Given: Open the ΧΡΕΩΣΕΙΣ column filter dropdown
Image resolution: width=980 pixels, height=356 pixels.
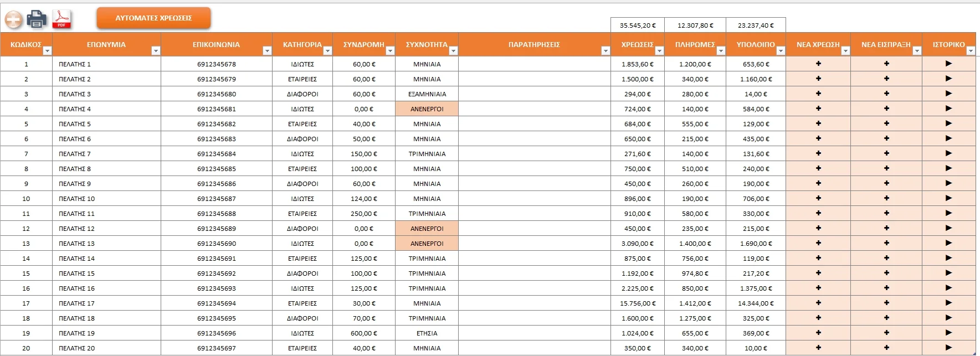Looking at the screenshot, I should (659, 51).
